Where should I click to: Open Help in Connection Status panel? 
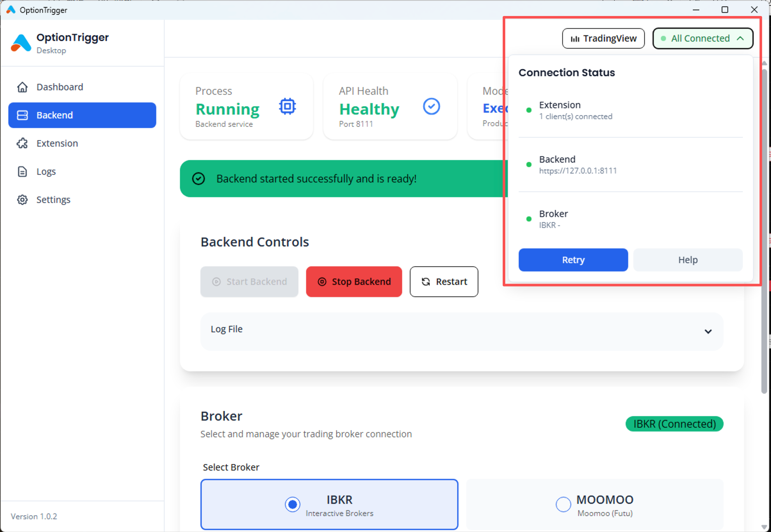click(688, 260)
